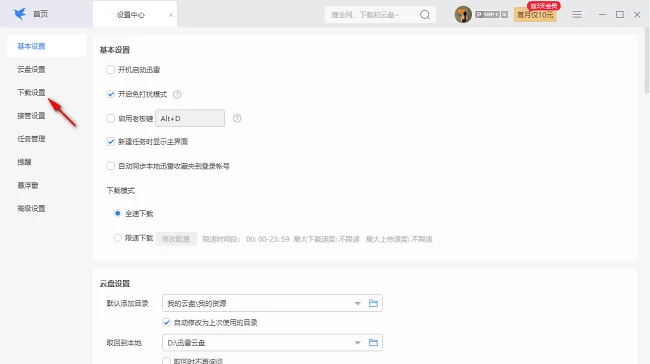Open 接管设置 in the sidebar
The image size is (650, 364).
(31, 116)
